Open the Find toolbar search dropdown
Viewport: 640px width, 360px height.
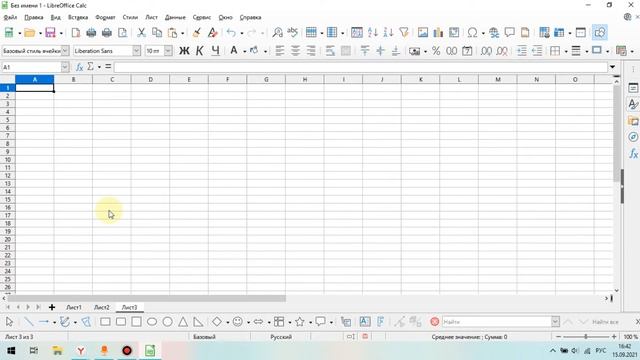click(x=555, y=322)
